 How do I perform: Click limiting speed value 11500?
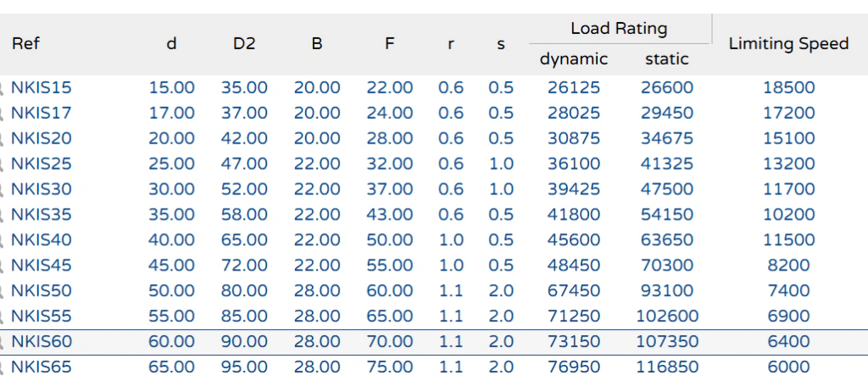[789, 240]
